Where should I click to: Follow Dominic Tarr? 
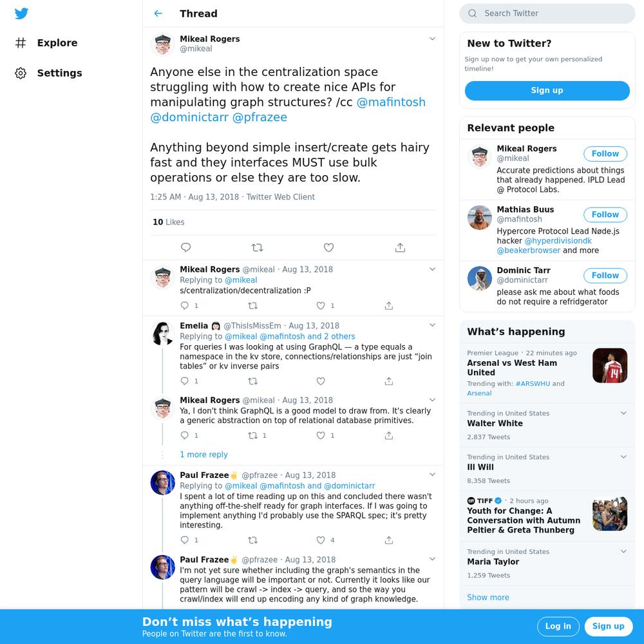tap(605, 275)
